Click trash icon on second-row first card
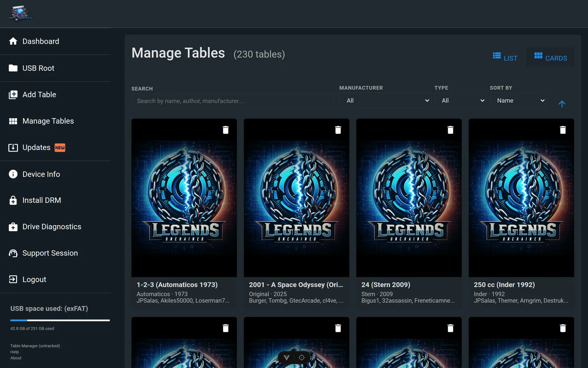Image resolution: width=588 pixels, height=368 pixels. tap(226, 328)
